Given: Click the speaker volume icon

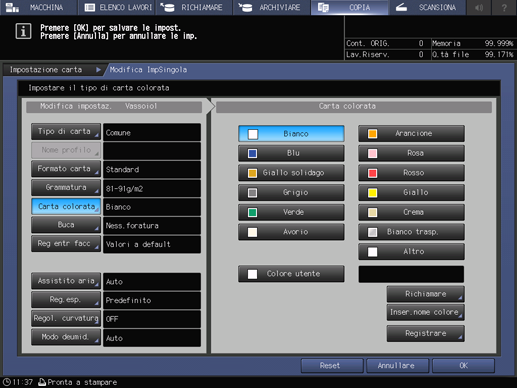Looking at the screenshot, I should (479, 7).
